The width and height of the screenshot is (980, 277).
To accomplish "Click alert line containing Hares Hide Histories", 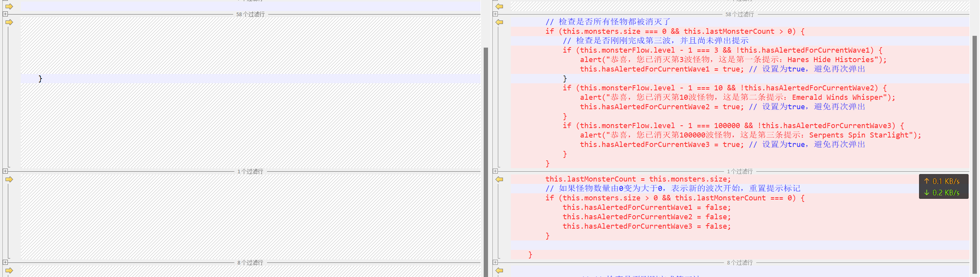I will pos(733,60).
